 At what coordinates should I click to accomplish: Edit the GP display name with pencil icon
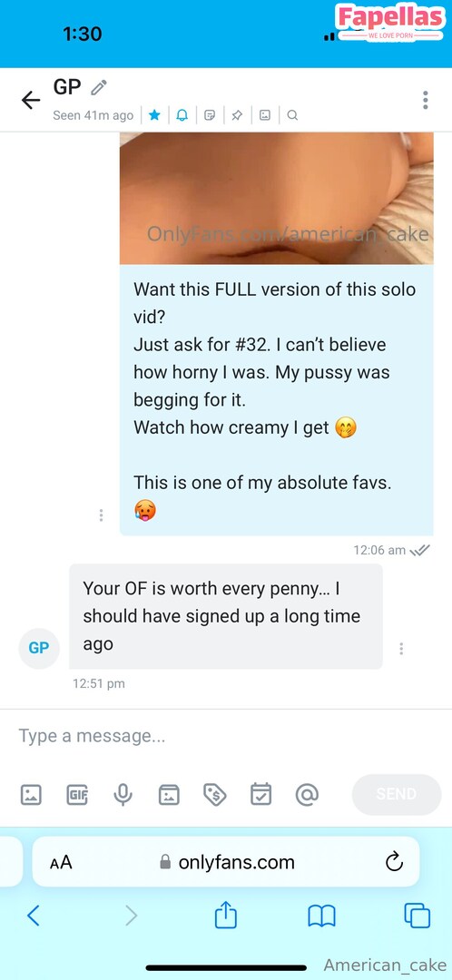[x=99, y=87]
